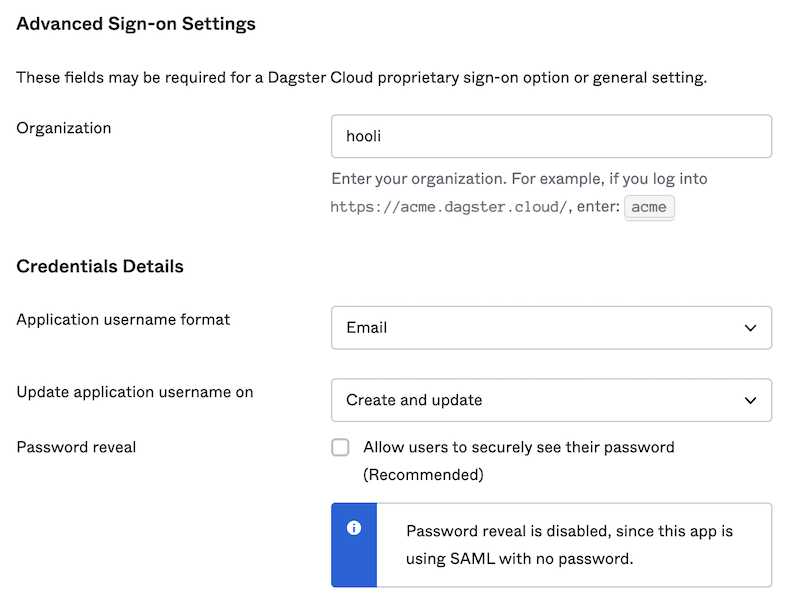Open the Application username format dropdown
This screenshot has height=606, width=800.
coord(551,327)
